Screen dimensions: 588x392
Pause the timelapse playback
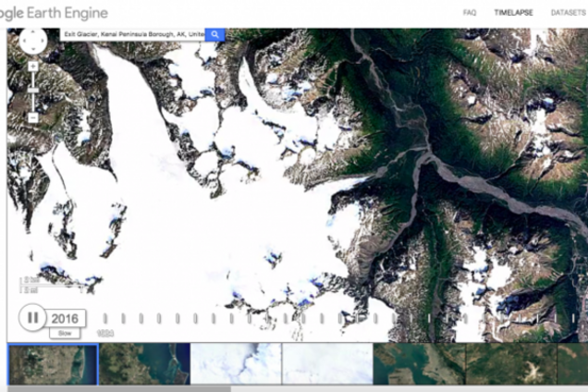(x=32, y=318)
